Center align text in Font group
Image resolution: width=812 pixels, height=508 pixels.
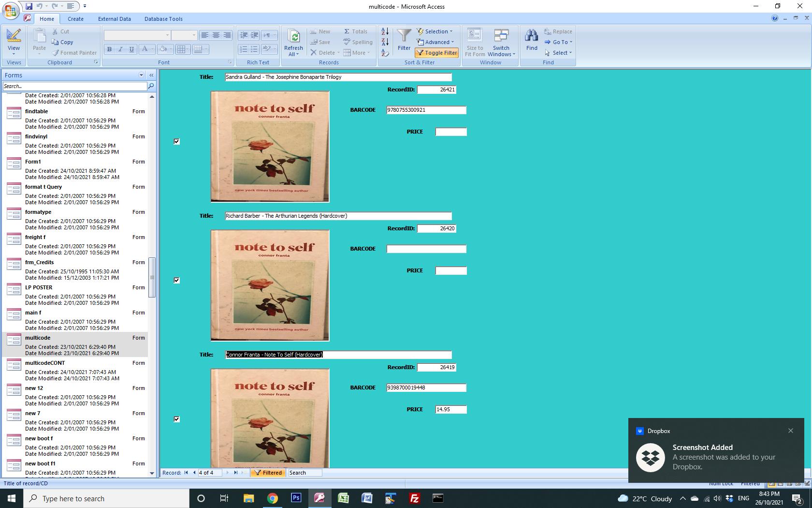pyautogui.click(x=216, y=35)
